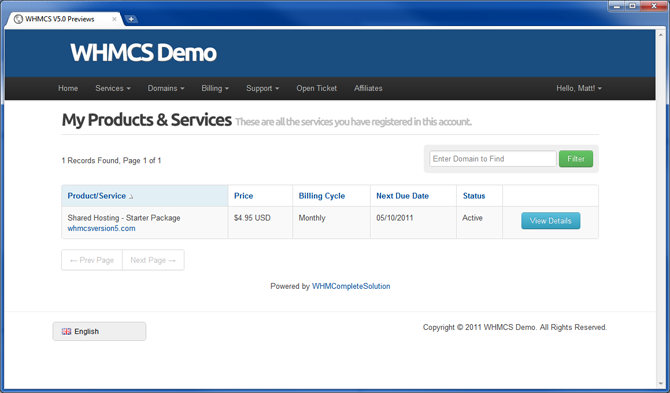
Task: Click the 1 Records Found text
Action: [x=111, y=161]
